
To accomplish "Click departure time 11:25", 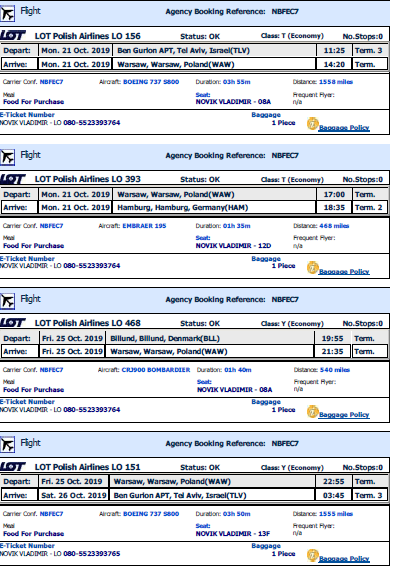I will click(x=334, y=51).
